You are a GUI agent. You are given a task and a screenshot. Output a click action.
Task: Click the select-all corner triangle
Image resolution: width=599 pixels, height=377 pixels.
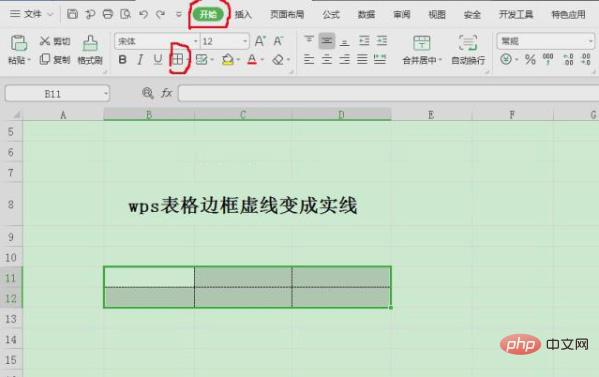16,115
